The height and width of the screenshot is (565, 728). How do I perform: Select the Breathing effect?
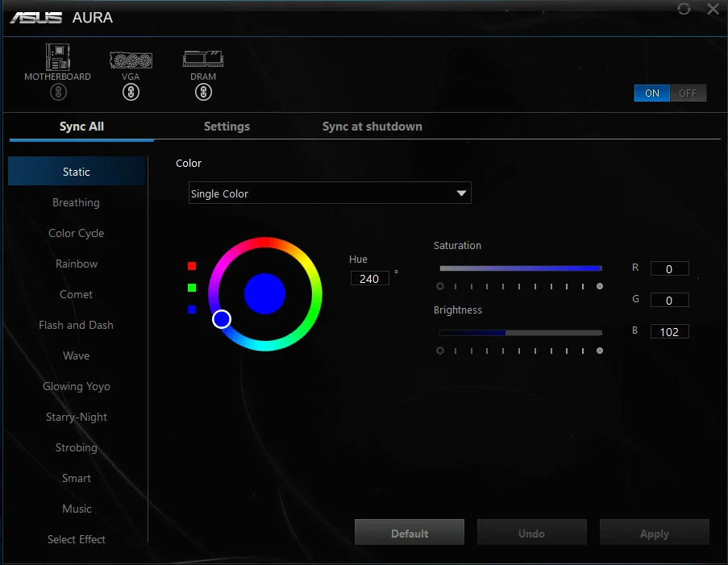coord(77,202)
